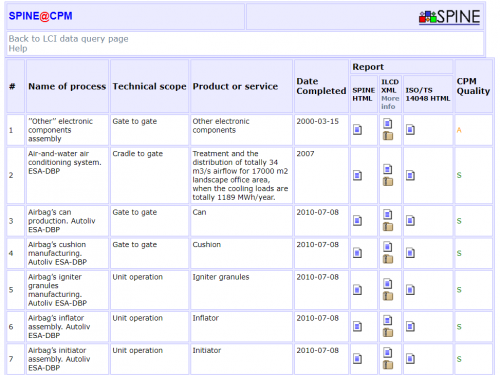The image size is (500, 375).
Task: Select the 'Other electronic components' product cell
Action: (x=241, y=130)
